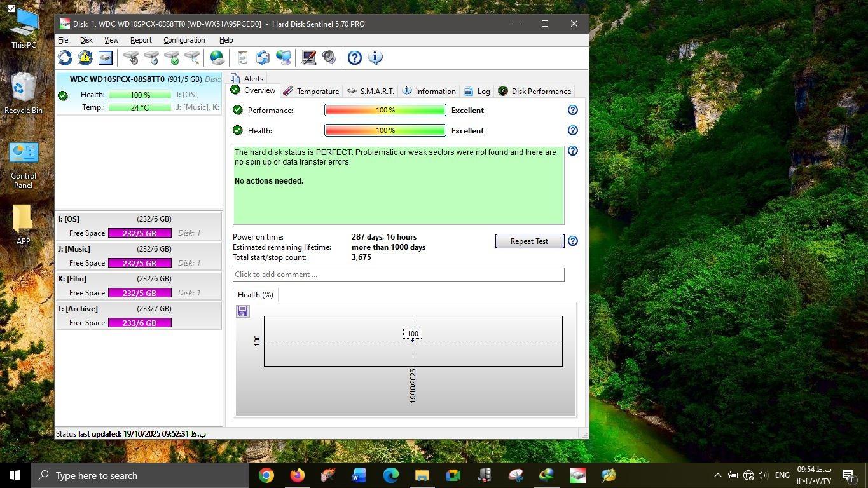Click the help icon next to Performance
The image size is (868, 488).
coord(572,110)
